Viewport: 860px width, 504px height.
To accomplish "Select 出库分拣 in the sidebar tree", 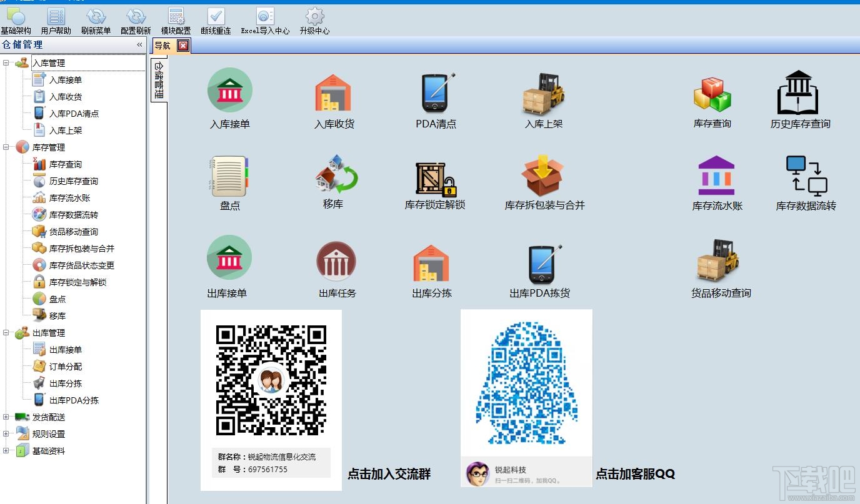I will (66, 383).
